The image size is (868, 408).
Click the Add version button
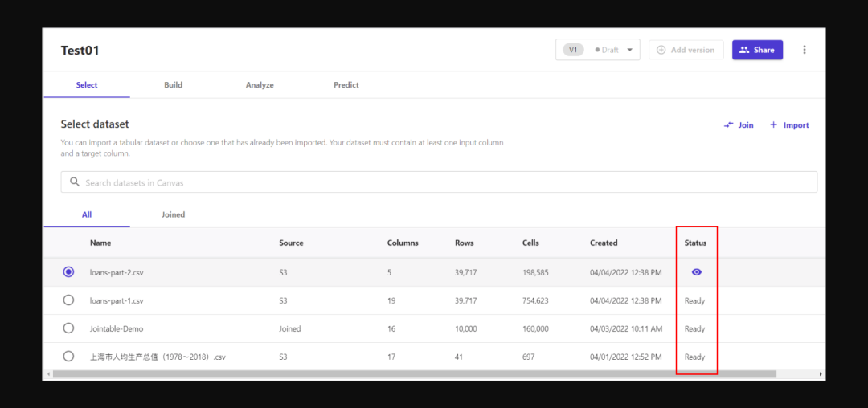686,50
